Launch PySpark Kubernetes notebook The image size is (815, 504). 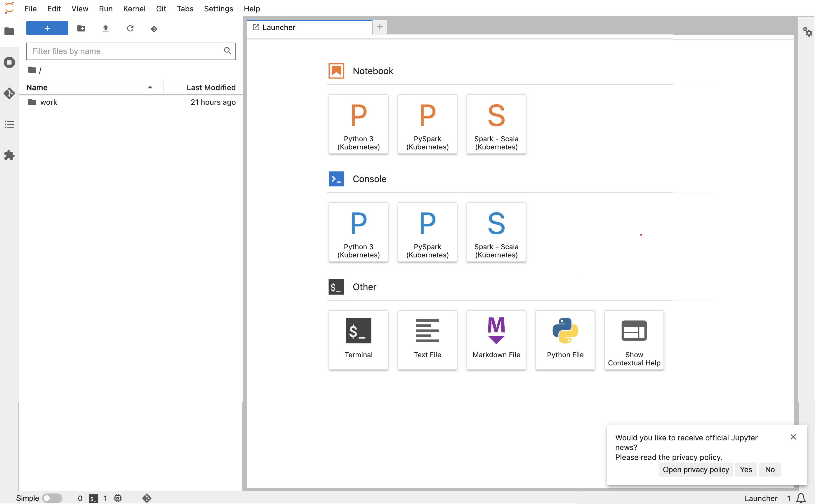point(427,124)
